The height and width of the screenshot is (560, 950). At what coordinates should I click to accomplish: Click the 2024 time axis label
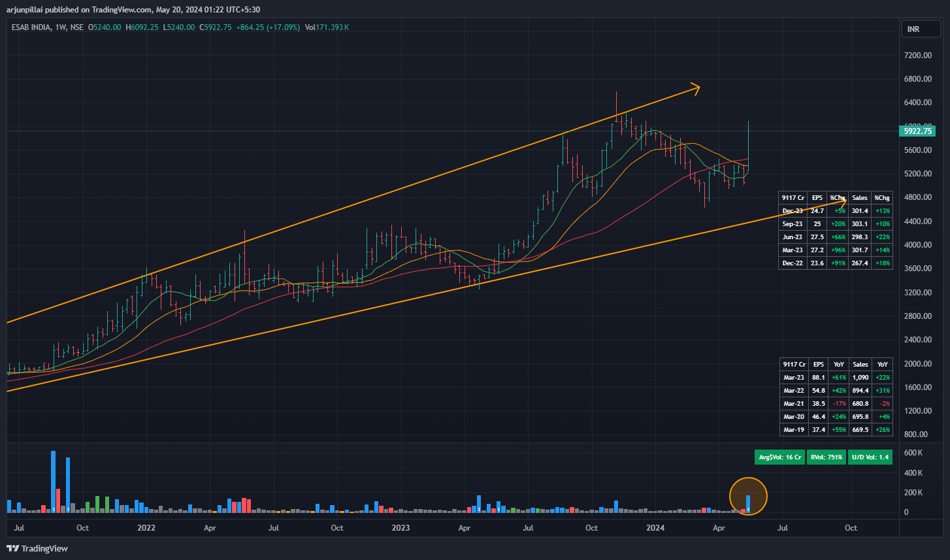[655, 527]
